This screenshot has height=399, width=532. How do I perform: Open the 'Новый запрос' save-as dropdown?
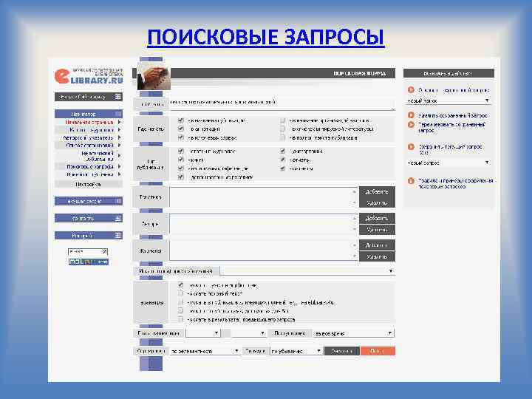click(x=449, y=163)
